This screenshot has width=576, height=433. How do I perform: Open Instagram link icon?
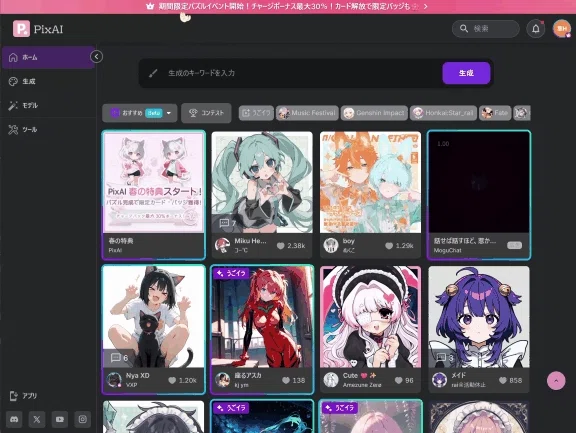coord(82,419)
